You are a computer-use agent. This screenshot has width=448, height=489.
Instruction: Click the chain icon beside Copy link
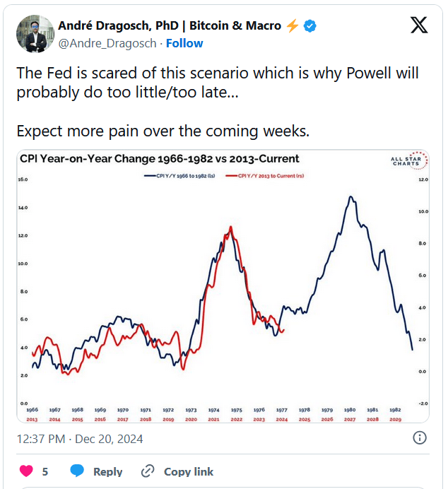pos(148,471)
